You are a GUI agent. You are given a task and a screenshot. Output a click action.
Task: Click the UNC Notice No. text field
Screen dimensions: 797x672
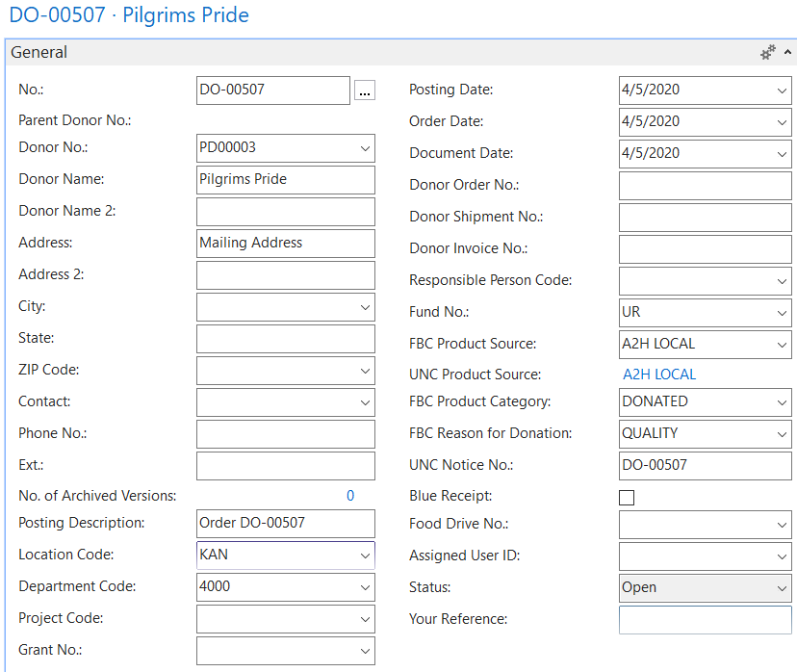705,466
